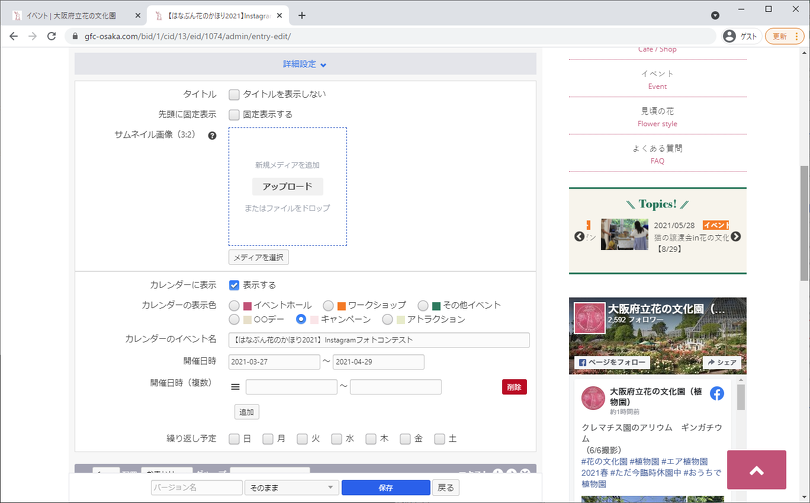Click the drag handle in 開催日時（複数）row
This screenshot has width=810, height=503.
pos(235,387)
